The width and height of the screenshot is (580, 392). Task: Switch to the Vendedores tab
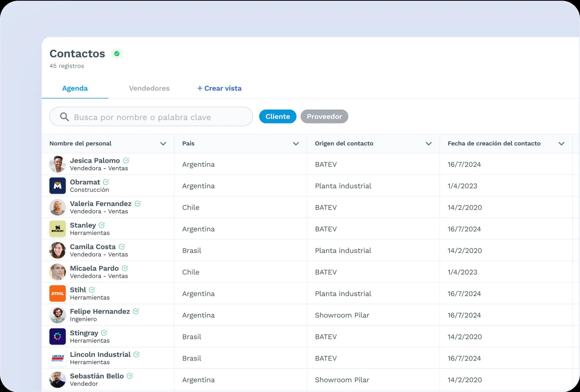pyautogui.click(x=149, y=88)
